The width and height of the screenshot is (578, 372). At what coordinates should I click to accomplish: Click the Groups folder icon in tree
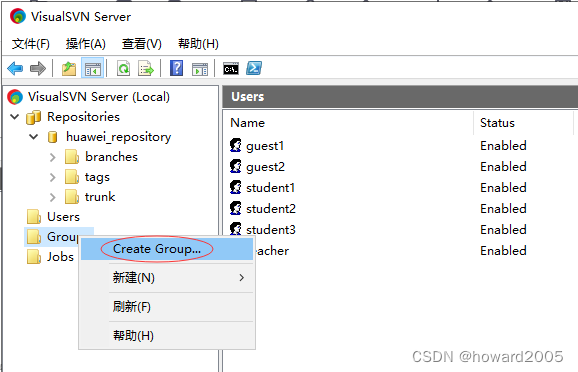pos(34,237)
